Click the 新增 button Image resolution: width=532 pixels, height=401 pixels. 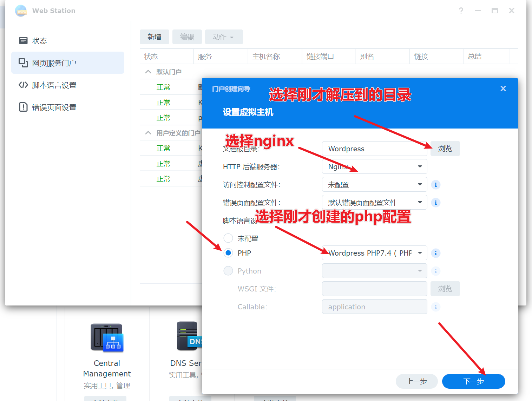[155, 37]
